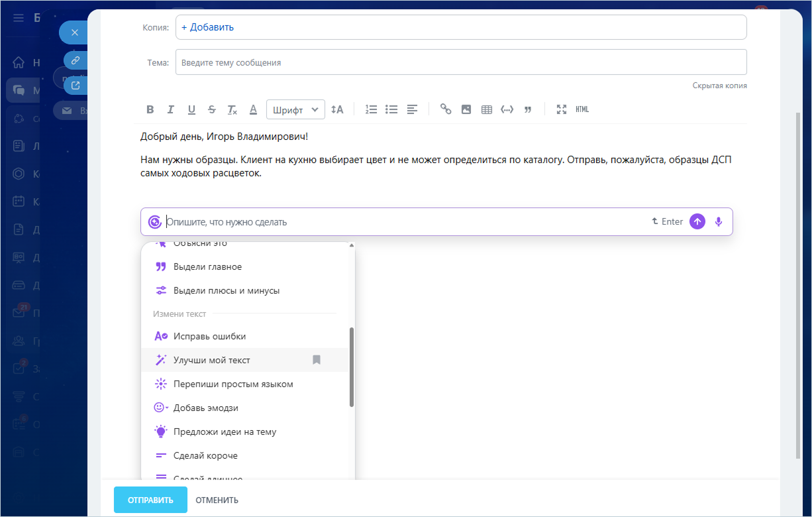Toggle italic text formatting
812x517 pixels.
point(171,109)
